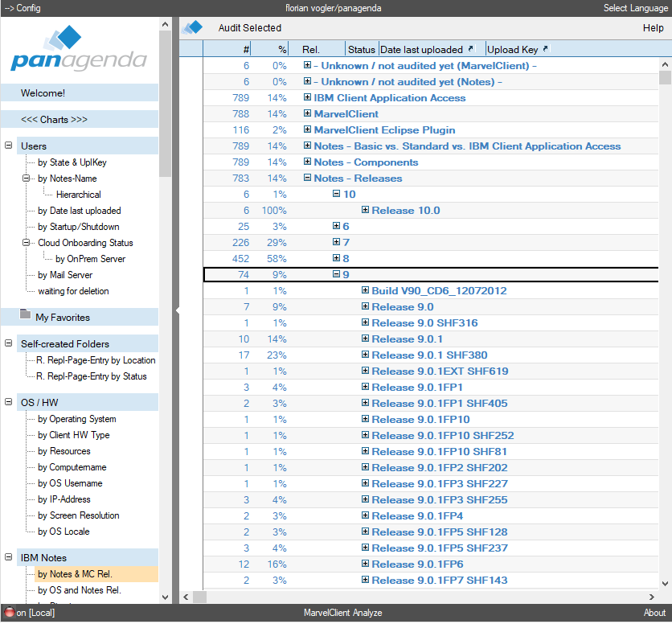Click Audit Selected action
This screenshot has width=672, height=624.
click(249, 28)
